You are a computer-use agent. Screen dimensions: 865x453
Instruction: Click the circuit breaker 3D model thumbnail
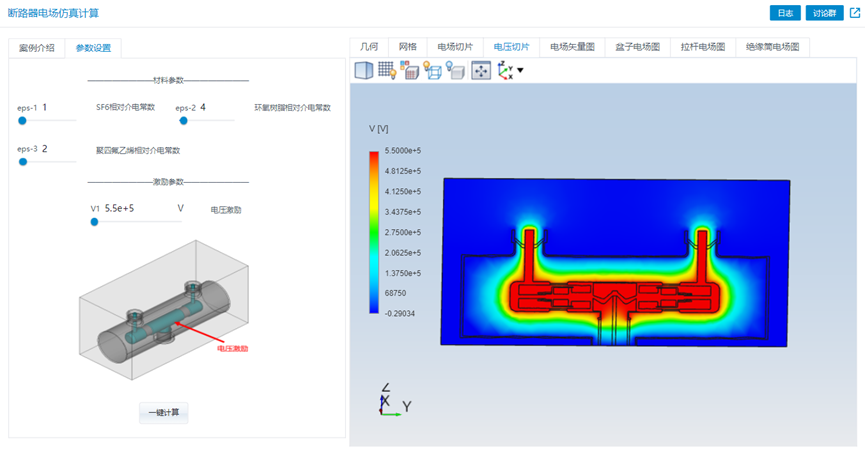164,310
